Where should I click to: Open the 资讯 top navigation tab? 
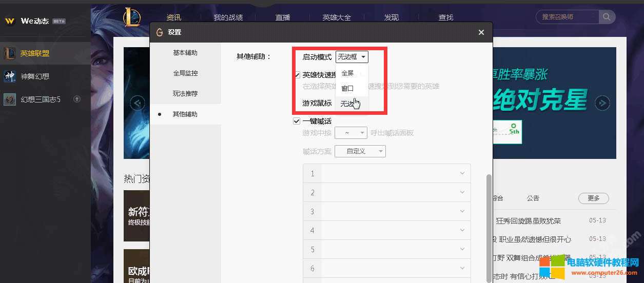(x=174, y=17)
